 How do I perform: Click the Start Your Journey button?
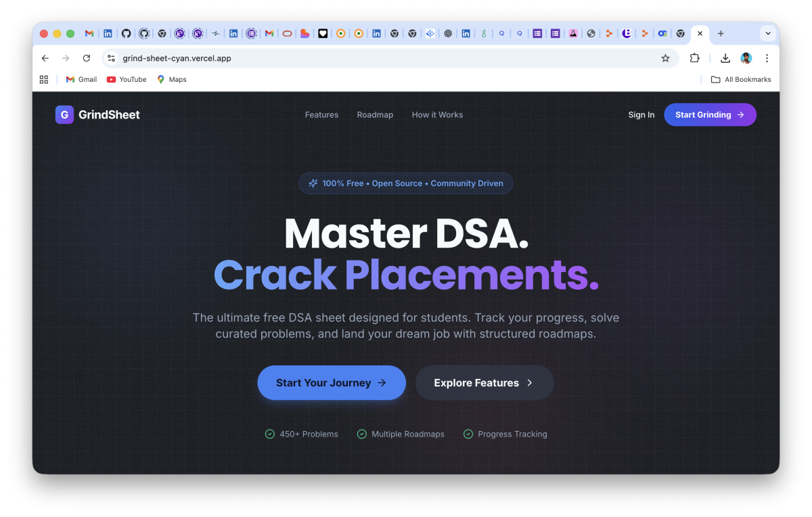tap(331, 383)
